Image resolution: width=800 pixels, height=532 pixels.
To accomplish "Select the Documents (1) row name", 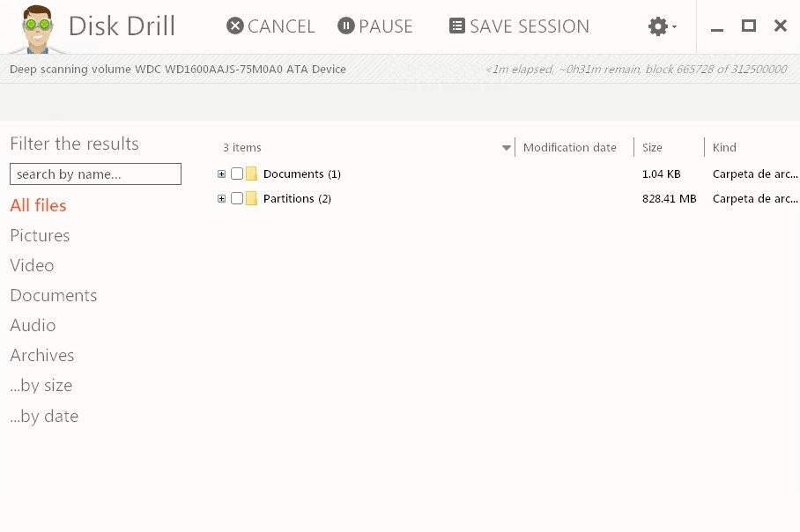I will tap(302, 174).
